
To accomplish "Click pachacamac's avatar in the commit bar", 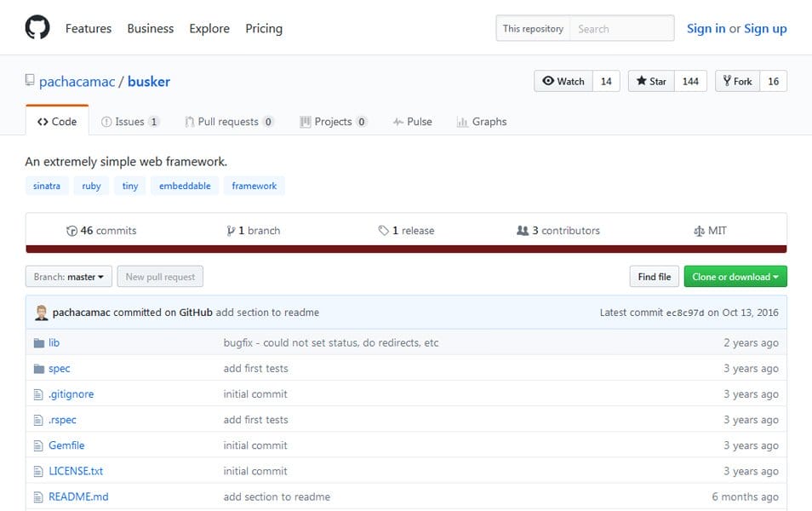I will coord(42,313).
